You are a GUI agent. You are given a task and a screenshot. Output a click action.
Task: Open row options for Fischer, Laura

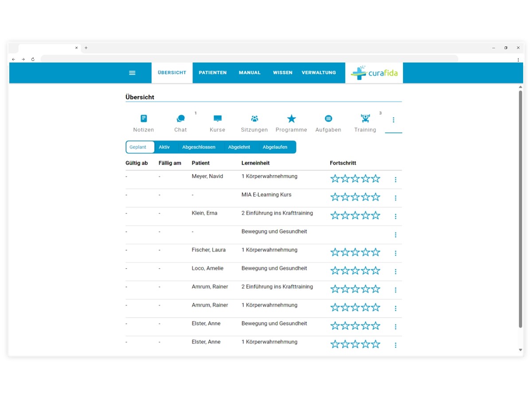click(x=395, y=253)
